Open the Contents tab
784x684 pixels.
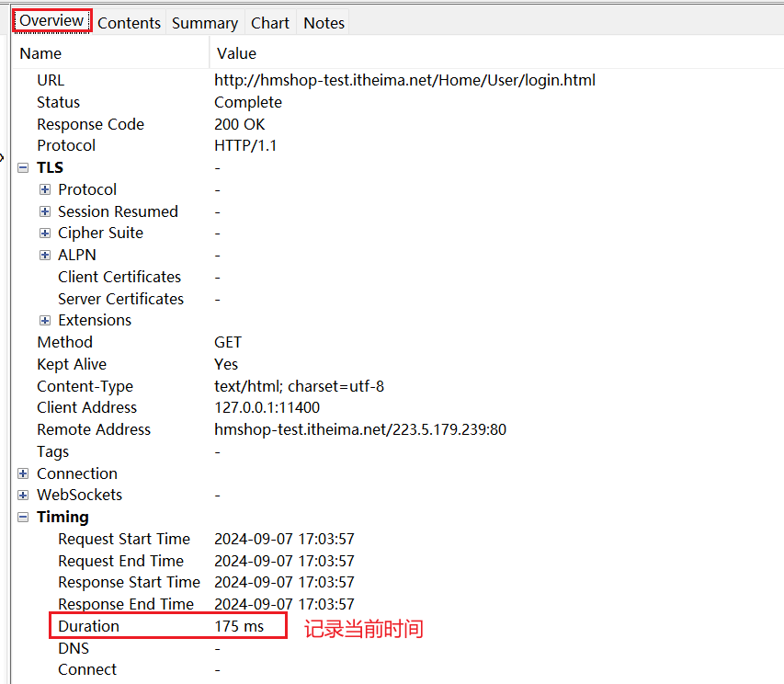[129, 23]
